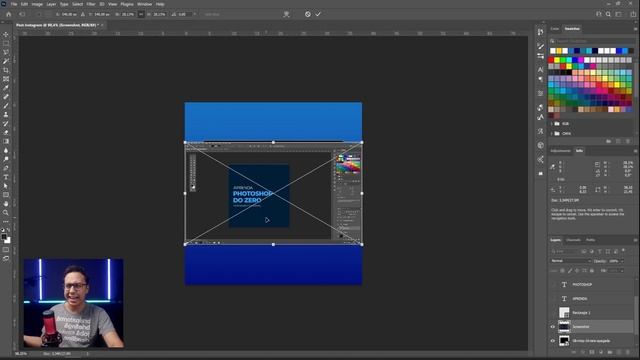Select the Pen tool
The image size is (640, 360).
click(6, 168)
